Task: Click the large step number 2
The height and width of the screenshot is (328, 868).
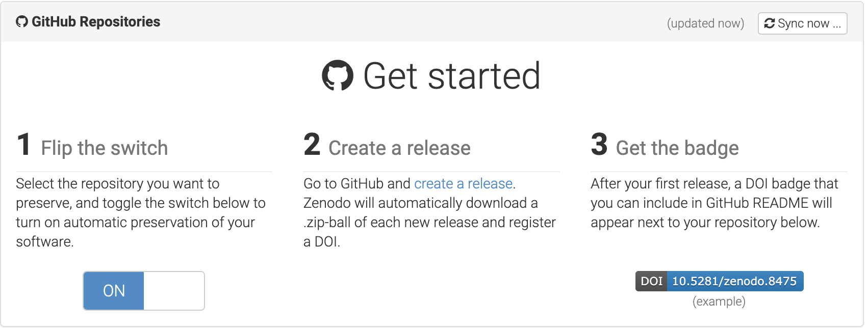Action: (x=312, y=145)
